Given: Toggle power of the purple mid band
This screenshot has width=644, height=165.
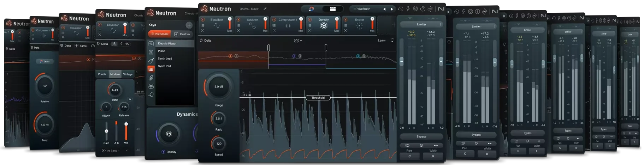Looking at the screenshot, I should (294, 56).
